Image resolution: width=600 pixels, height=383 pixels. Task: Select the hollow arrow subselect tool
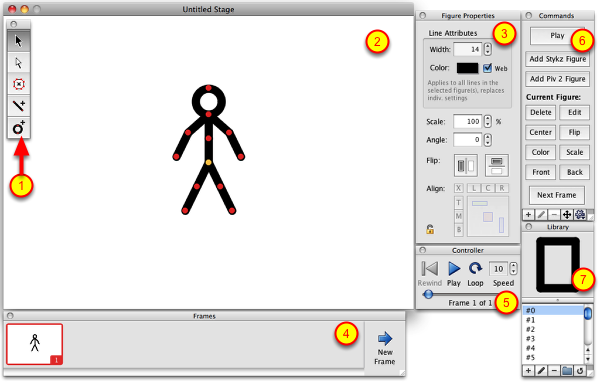tap(18, 63)
